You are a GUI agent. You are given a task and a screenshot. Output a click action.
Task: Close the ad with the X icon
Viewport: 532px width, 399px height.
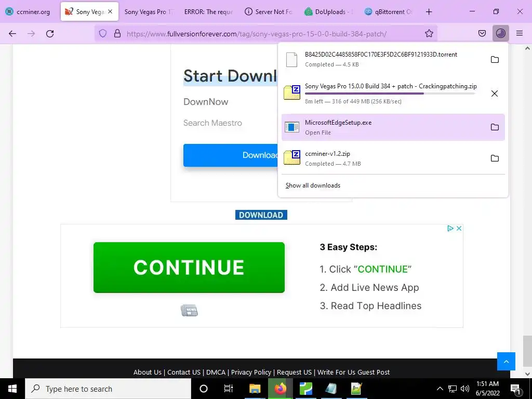coord(459,229)
